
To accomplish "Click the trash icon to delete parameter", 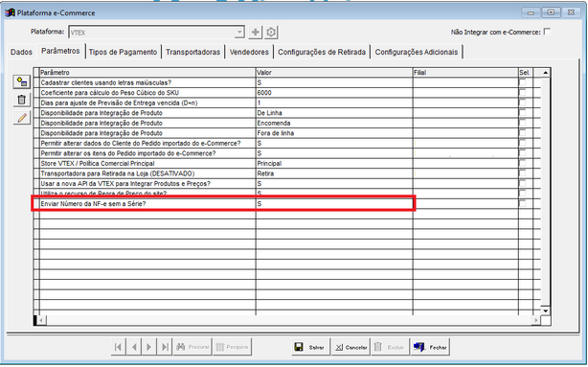I will [x=22, y=100].
